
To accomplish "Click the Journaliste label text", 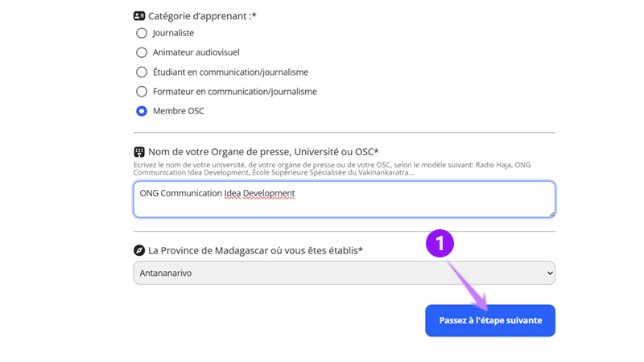I will [x=173, y=33].
